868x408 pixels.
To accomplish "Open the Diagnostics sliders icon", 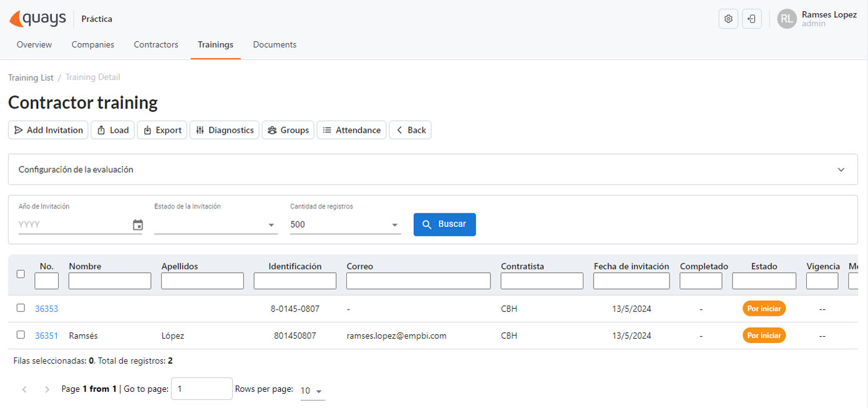I will click(202, 130).
